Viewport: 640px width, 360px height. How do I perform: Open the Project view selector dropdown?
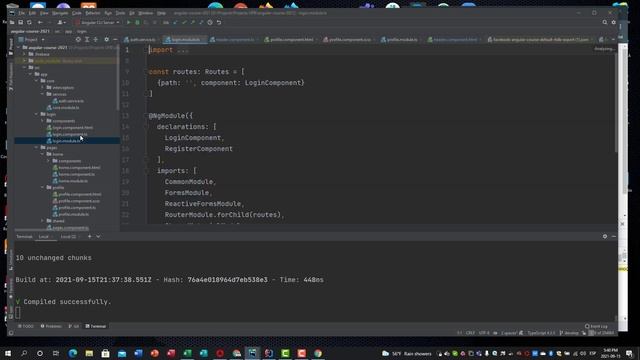tap(31, 40)
